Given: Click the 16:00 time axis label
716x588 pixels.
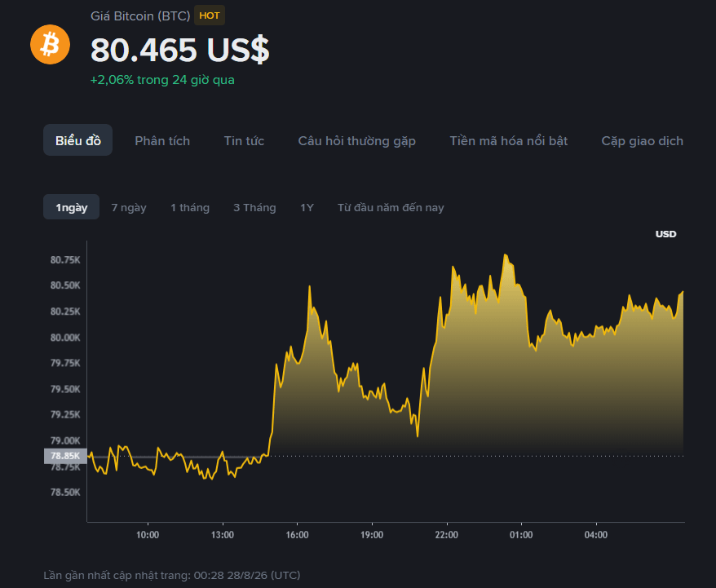Looking at the screenshot, I should pos(298,535).
